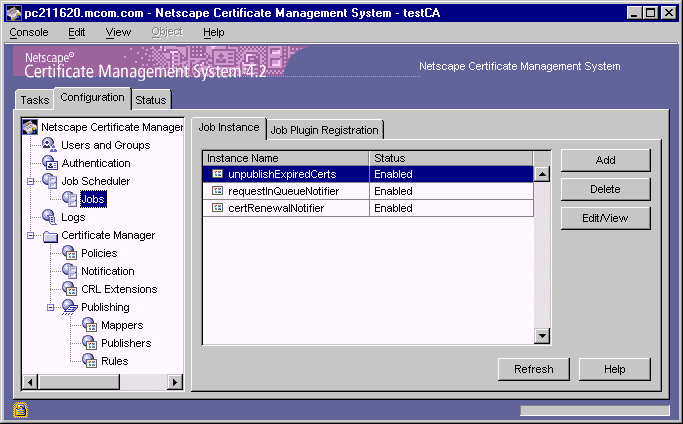
Task: Click the Jobs node icon
Action: click(x=70, y=199)
